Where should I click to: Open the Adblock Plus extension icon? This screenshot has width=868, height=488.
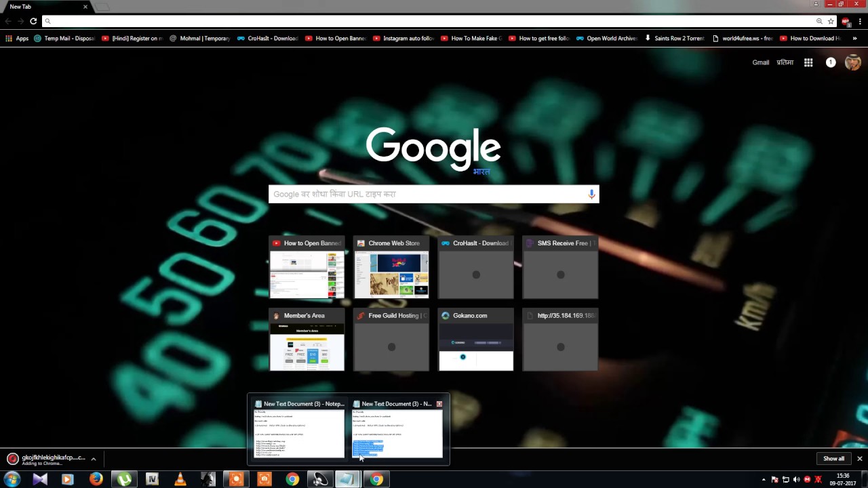click(846, 22)
